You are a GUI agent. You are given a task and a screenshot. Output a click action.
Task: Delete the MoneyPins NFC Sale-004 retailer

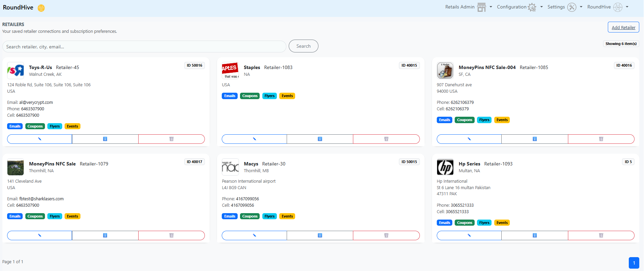(x=601, y=139)
